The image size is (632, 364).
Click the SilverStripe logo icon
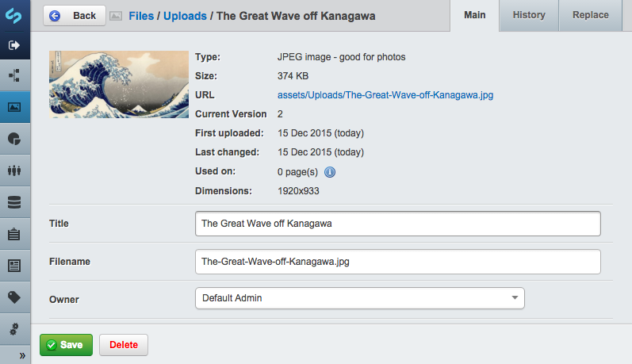tap(15, 15)
